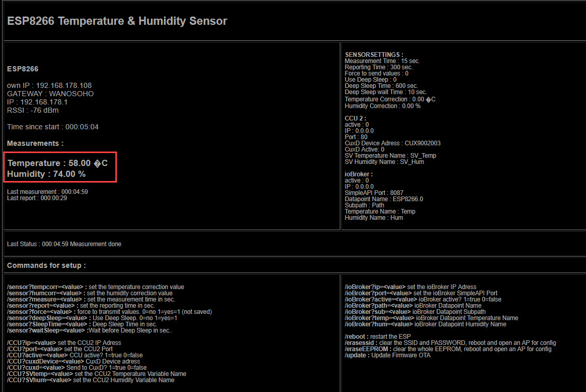
Task: Click the Last Status Measurement done line
Action: [64, 244]
